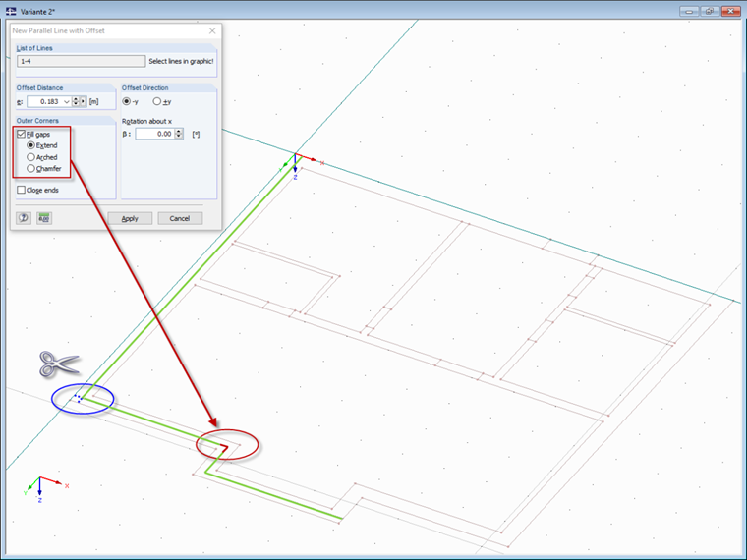
Task: Click the rotation β value field
Action: [x=155, y=134]
